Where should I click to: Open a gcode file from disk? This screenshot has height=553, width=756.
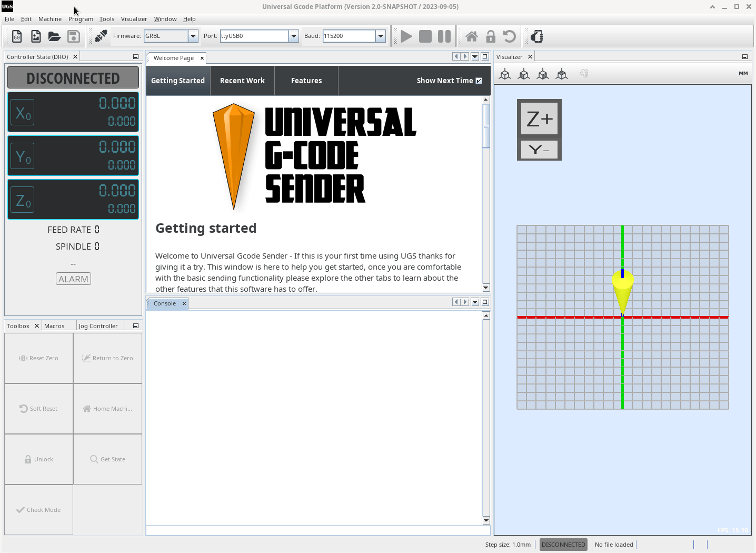coord(55,36)
